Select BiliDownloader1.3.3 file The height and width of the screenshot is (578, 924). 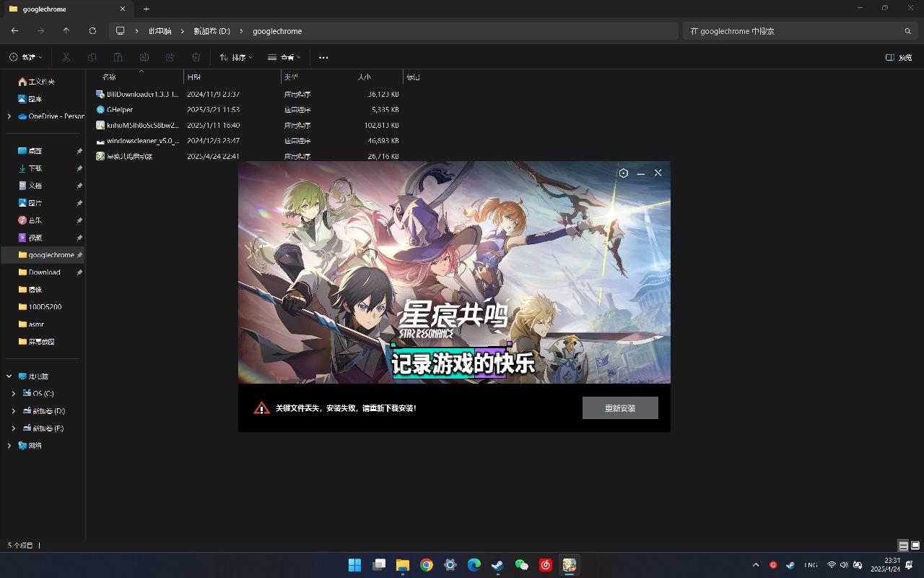pyautogui.click(x=137, y=94)
